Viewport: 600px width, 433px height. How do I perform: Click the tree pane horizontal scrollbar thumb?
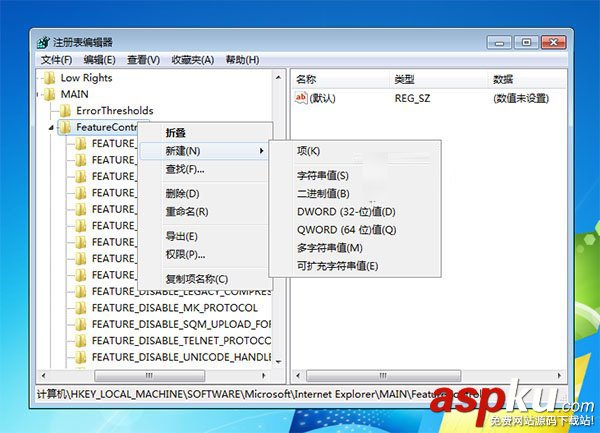[x=150, y=376]
